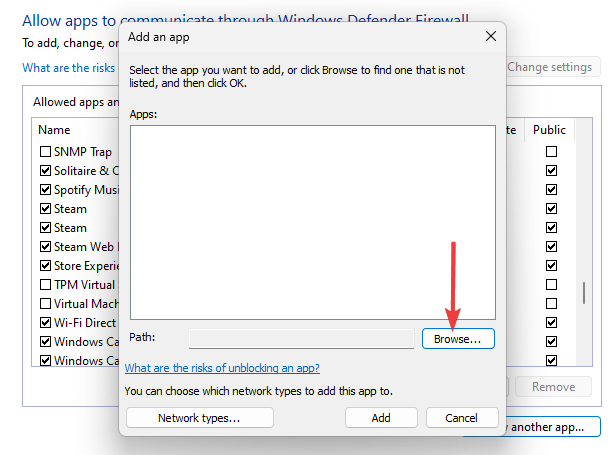Image resolution: width=611 pixels, height=455 pixels.
Task: Click the empty Apps list box
Action: (x=312, y=221)
